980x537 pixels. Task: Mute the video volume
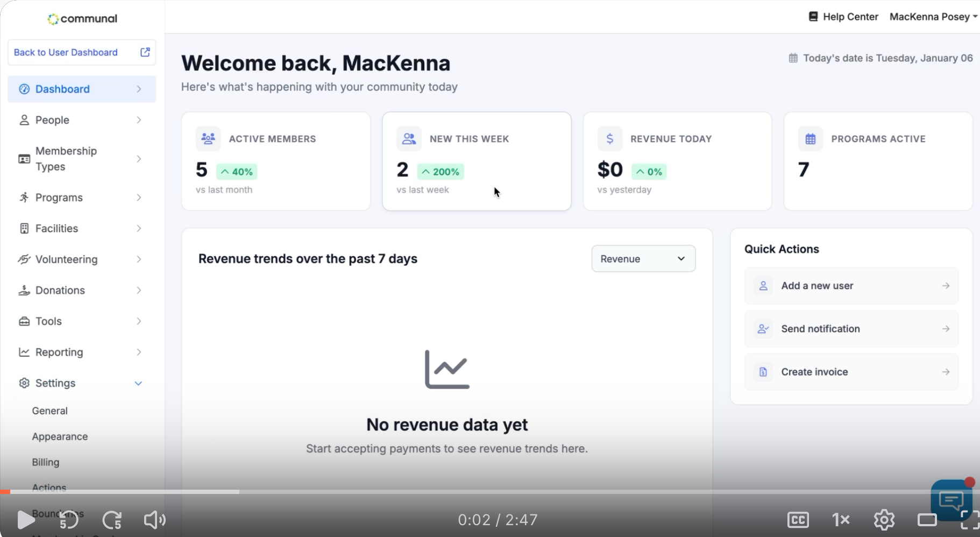(155, 520)
